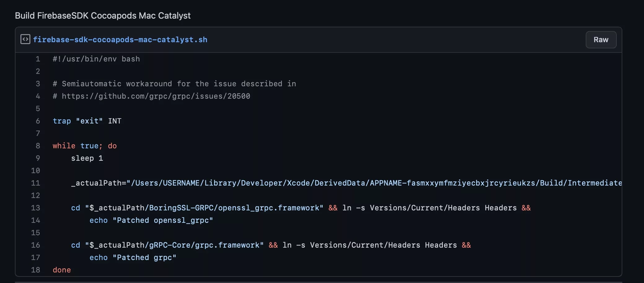Select line number 6
Screen dimensions: 644x283
[x=38, y=121]
